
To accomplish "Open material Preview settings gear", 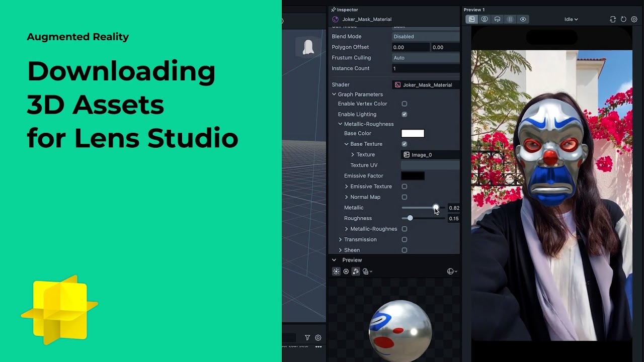I will point(346,271).
